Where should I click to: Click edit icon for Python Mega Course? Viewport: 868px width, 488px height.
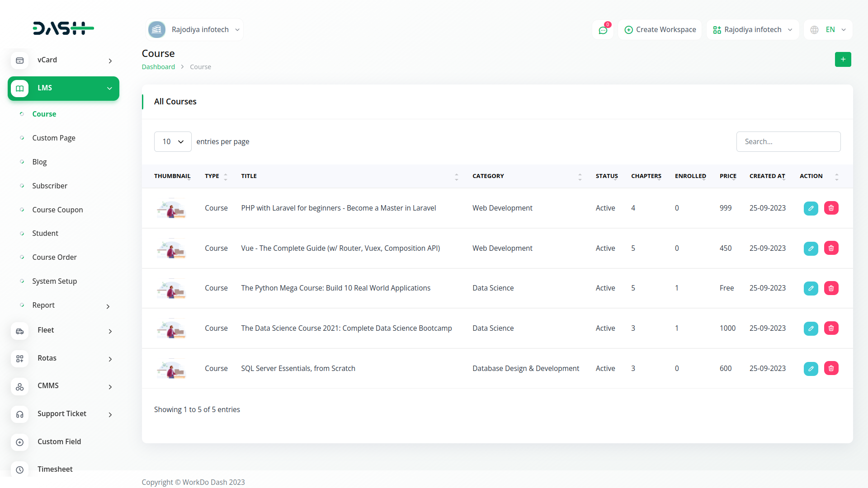point(811,288)
